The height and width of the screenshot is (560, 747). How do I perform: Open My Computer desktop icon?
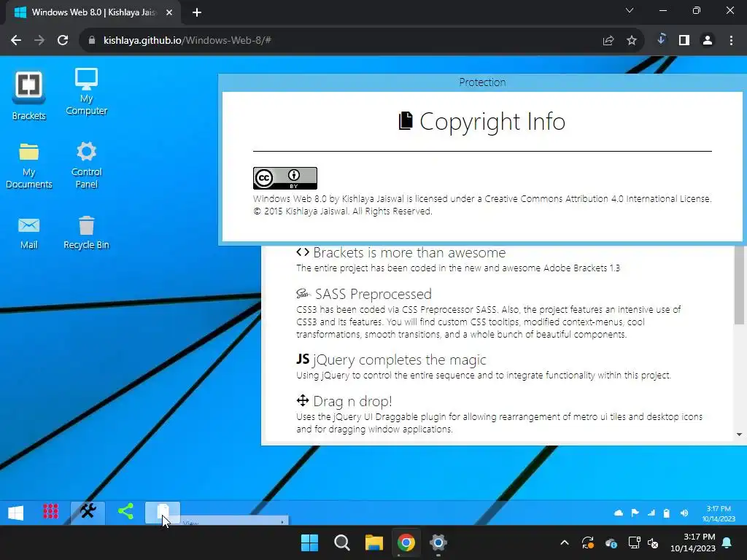[86, 91]
